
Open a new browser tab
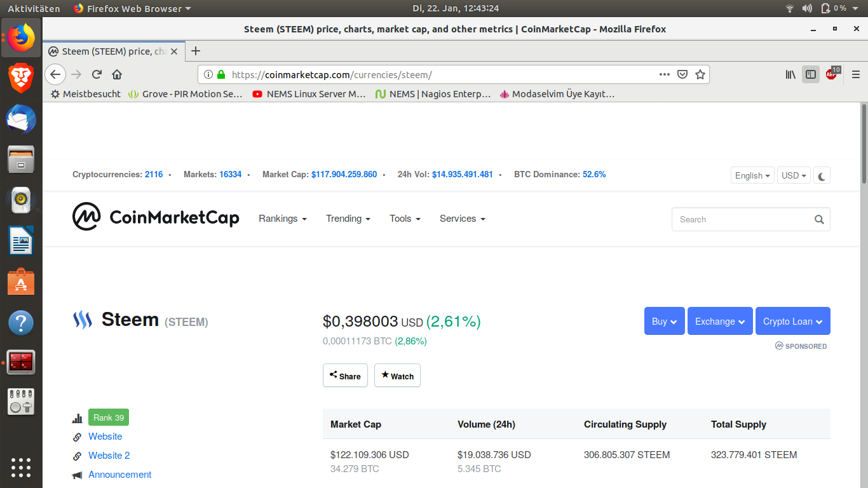pos(196,51)
